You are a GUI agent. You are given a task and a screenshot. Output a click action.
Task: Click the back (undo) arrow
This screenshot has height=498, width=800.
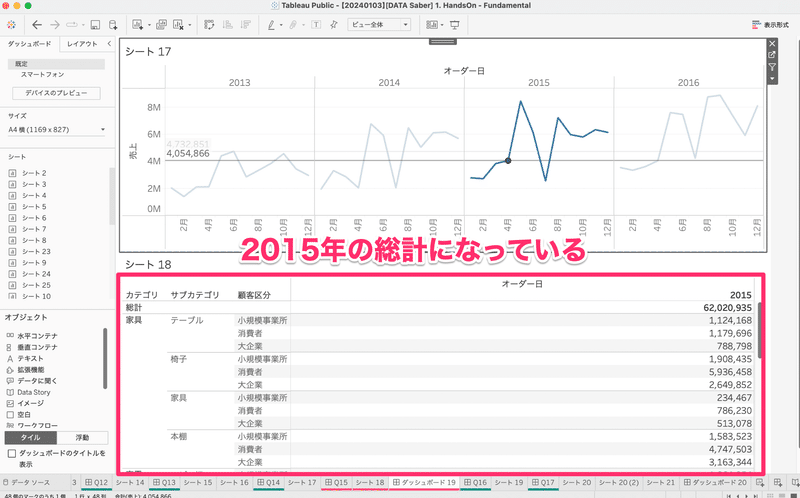[37, 24]
